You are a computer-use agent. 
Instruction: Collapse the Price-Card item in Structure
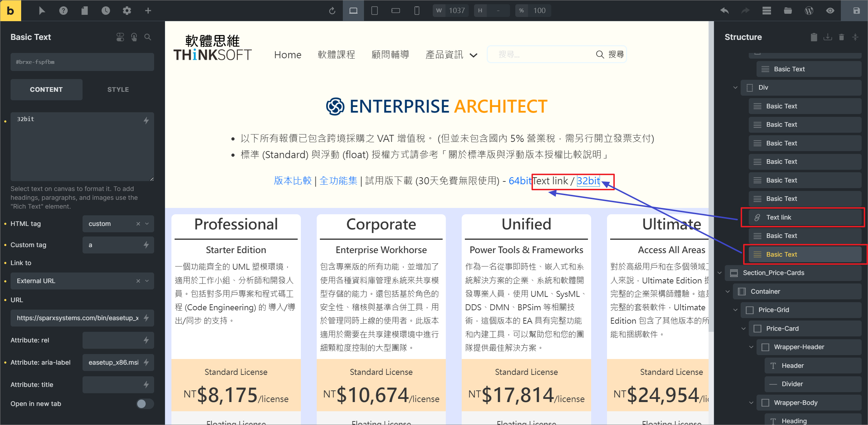coord(743,329)
